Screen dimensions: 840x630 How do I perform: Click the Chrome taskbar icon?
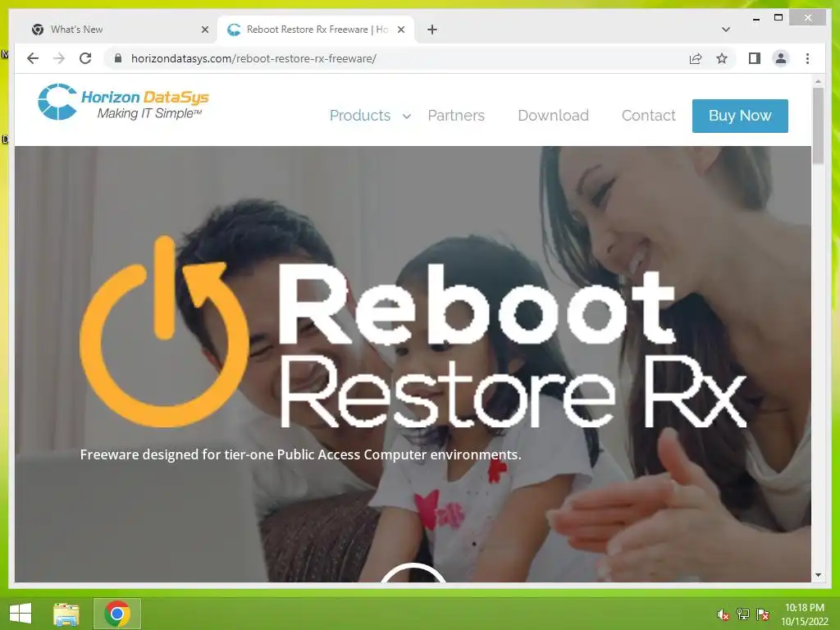[117, 614]
